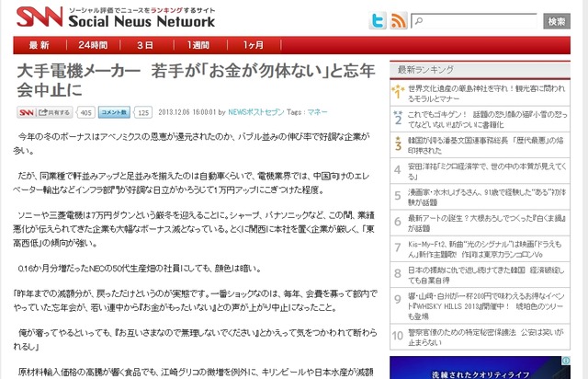Screen dimensions: 588x379
Task: Open the Twitter icon link
Action: pos(378,20)
